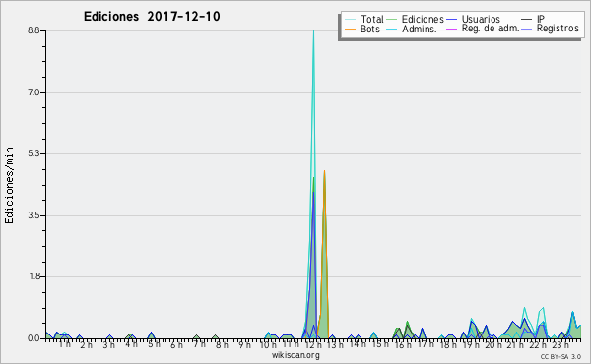Click the orange Bots peak near 13 h

pyautogui.click(x=324, y=172)
